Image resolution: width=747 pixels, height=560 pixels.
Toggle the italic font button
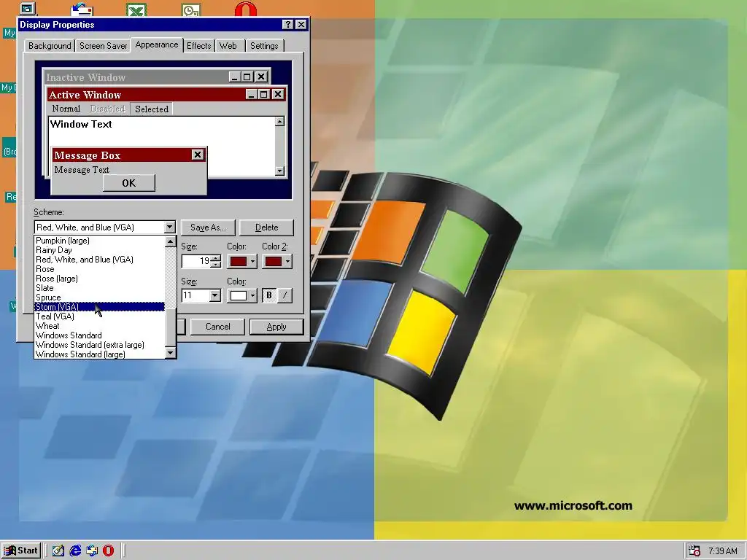click(285, 296)
